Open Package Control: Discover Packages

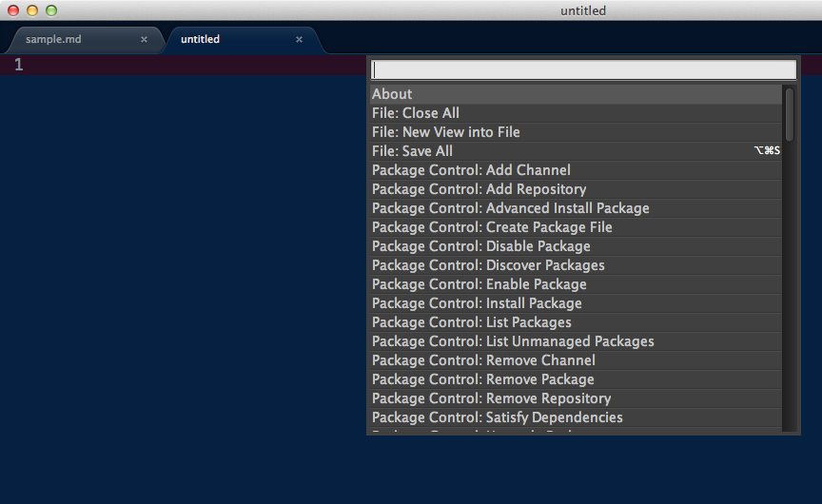[x=577, y=265]
